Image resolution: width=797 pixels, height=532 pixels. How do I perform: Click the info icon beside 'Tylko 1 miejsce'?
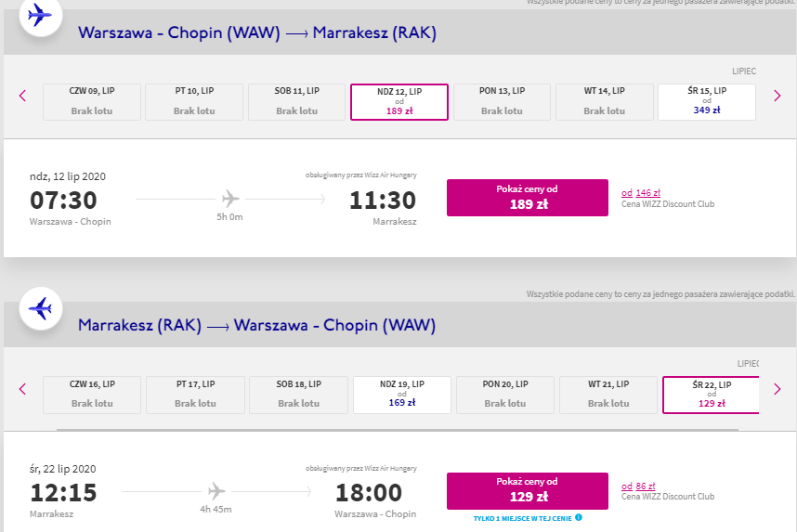[x=579, y=518]
